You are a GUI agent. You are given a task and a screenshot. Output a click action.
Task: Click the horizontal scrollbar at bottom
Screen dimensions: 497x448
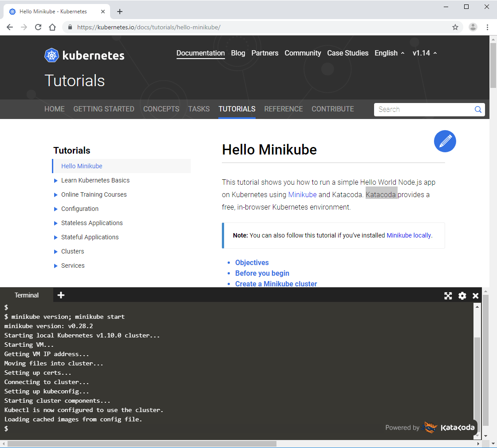tap(142, 444)
